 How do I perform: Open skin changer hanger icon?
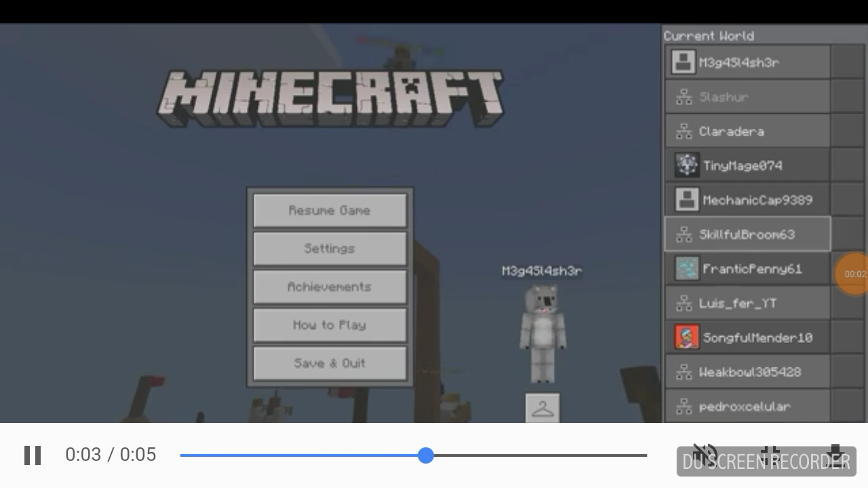[x=542, y=409]
